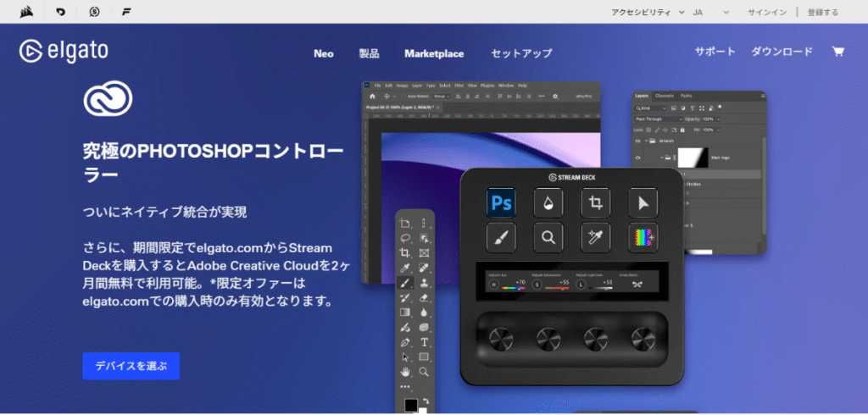Toggle visibility of Artwork layer group

click(637, 141)
